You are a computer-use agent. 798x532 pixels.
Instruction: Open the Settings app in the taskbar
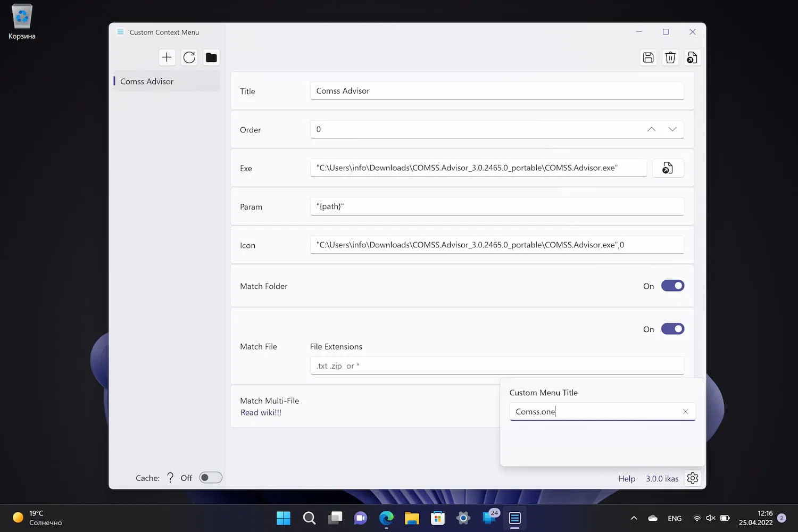(463, 518)
